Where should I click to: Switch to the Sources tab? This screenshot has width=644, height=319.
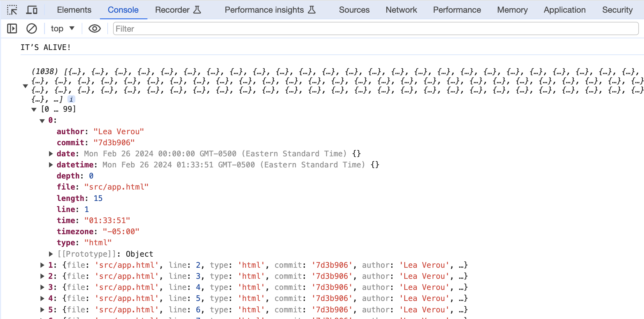click(354, 10)
